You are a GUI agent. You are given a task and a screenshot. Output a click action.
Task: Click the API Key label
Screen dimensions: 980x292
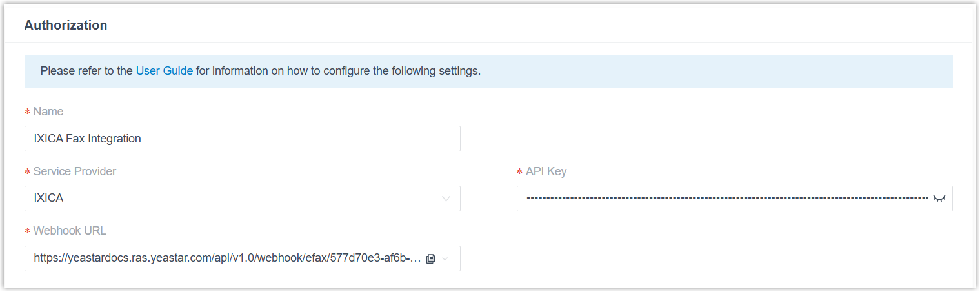point(546,171)
